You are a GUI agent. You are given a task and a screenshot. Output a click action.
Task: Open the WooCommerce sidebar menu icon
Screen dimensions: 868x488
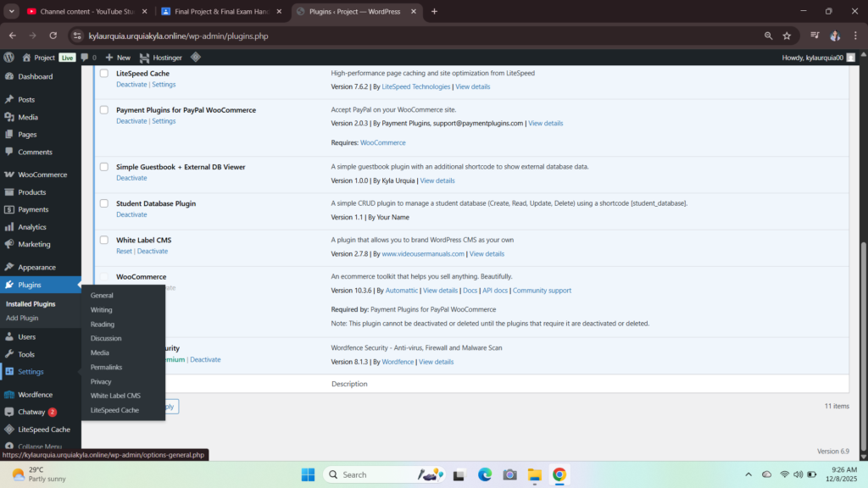tap(9, 175)
